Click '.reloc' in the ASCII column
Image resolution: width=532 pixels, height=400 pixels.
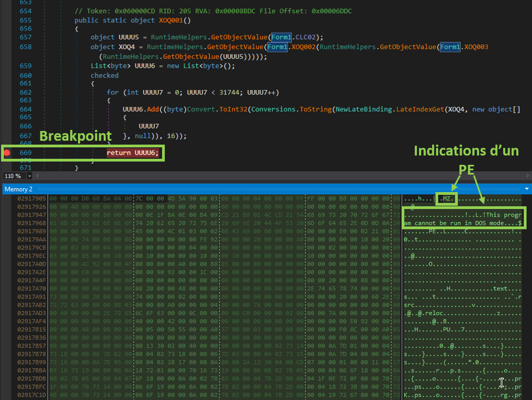click(432, 313)
